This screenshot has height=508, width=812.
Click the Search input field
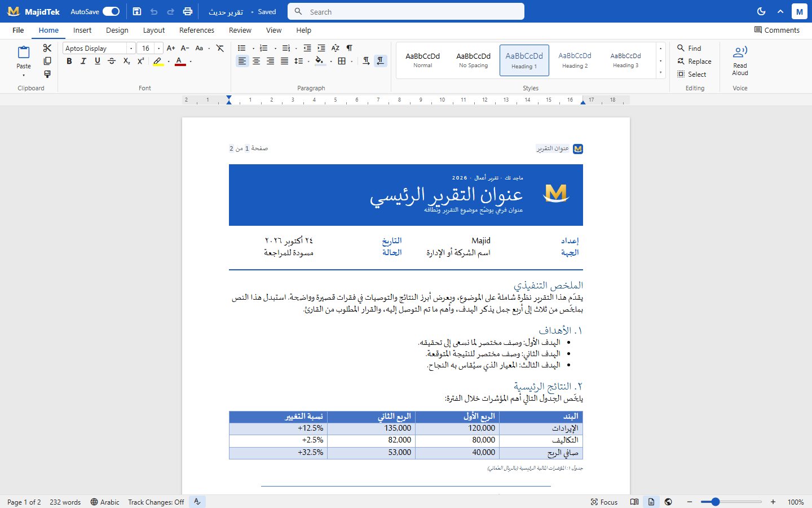(x=406, y=11)
